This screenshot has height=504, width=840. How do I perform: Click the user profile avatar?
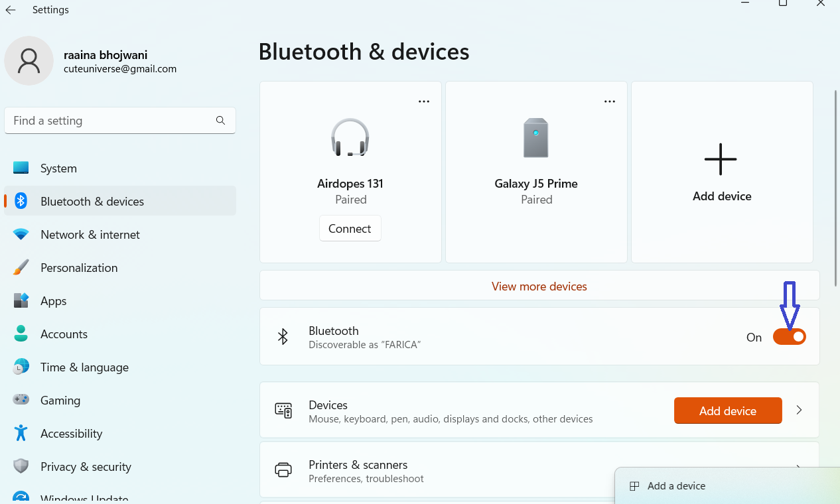[29, 60]
